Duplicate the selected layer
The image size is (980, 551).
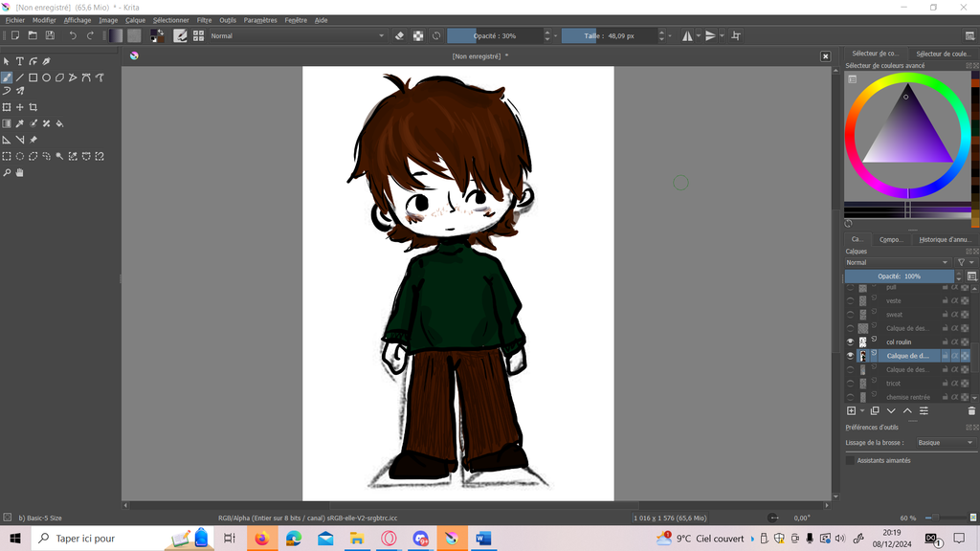point(875,411)
